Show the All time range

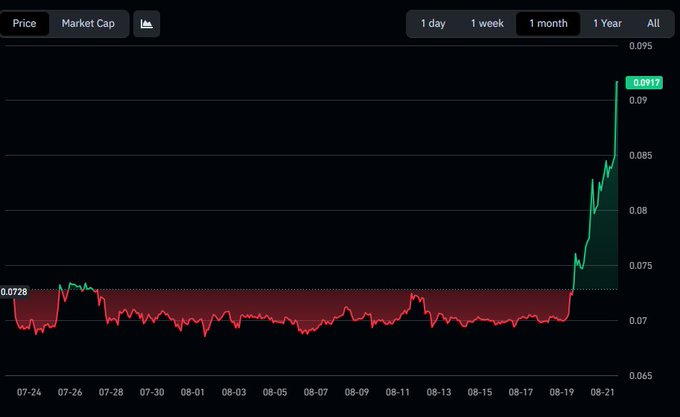tap(653, 23)
